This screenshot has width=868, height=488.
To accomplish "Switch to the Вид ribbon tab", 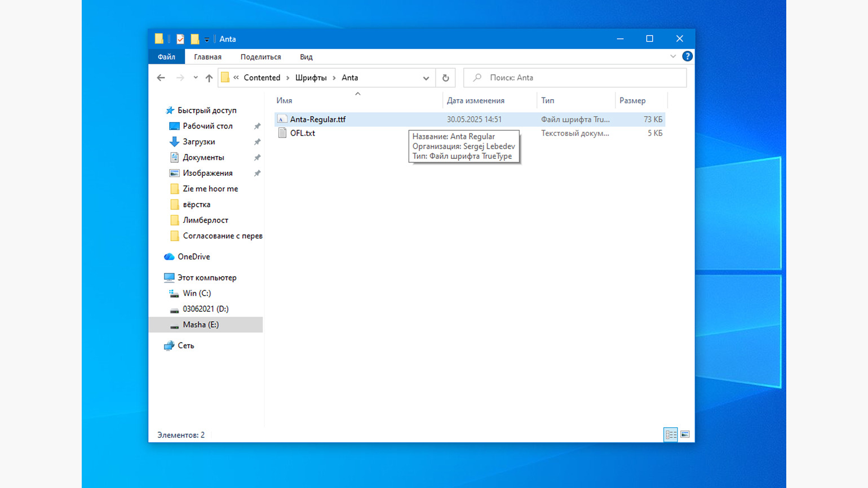I will coord(306,57).
